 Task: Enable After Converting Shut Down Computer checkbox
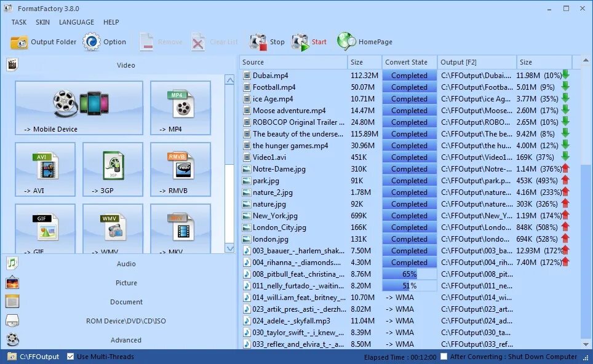click(444, 357)
